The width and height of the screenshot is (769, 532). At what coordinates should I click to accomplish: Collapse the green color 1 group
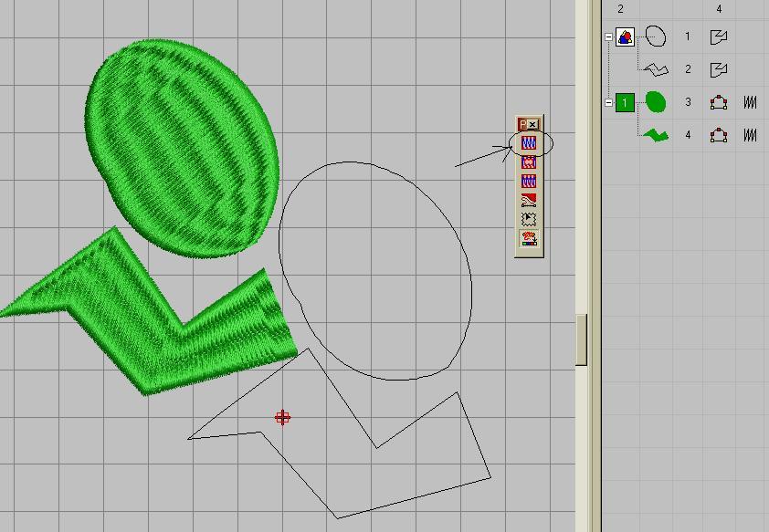[609, 103]
